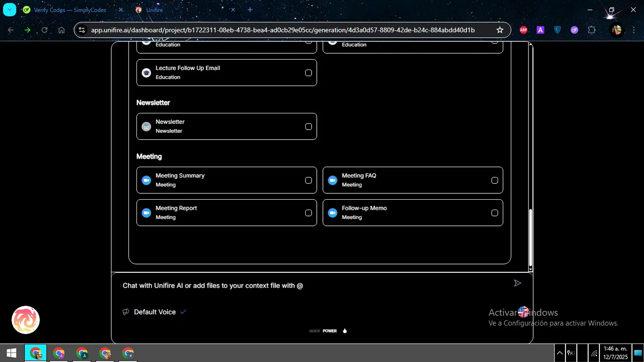644x362 pixels.
Task: Go forward in browser history
Action: (x=27, y=30)
